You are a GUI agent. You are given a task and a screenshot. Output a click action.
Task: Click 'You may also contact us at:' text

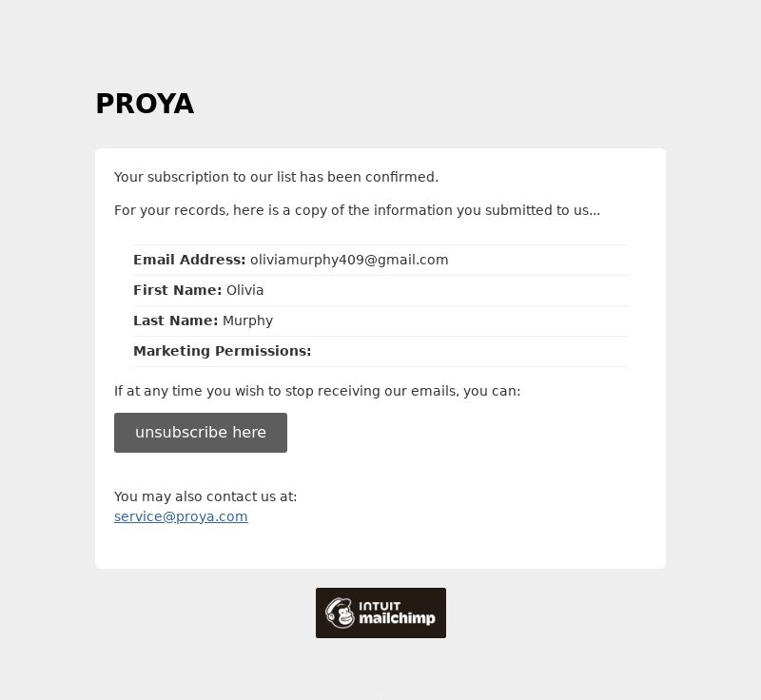[205, 496]
